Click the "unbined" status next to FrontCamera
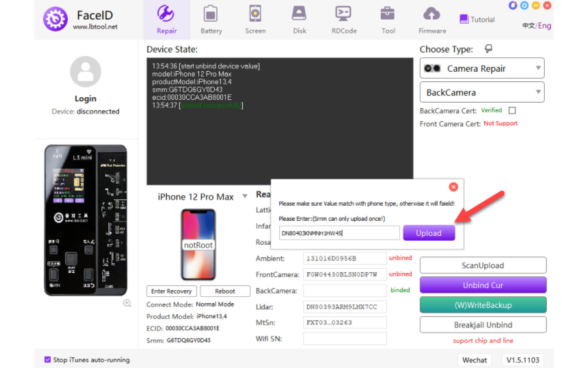Screen dimensions: 588x368 point(400,274)
